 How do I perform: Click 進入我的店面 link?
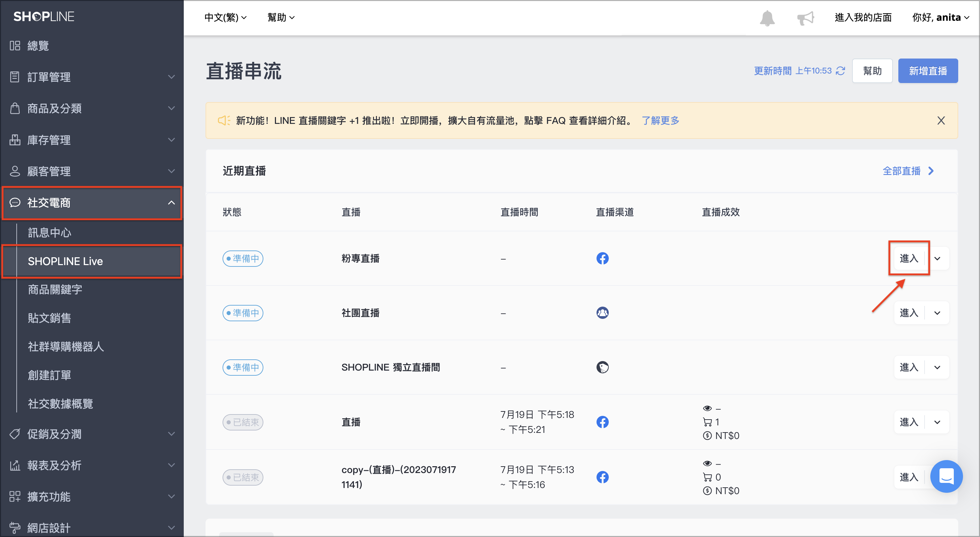click(x=863, y=17)
